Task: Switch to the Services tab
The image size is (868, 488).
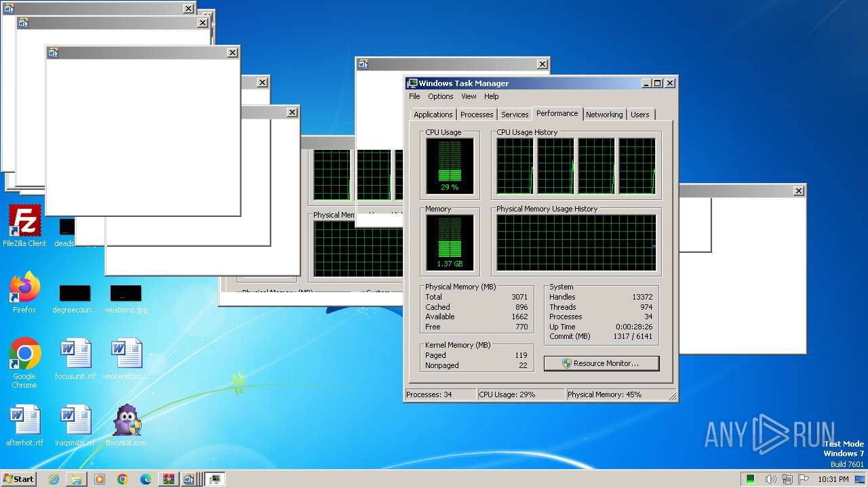Action: coord(515,115)
